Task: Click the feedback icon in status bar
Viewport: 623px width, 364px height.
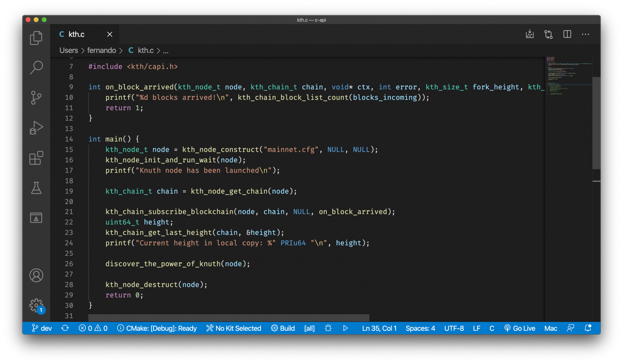Action: click(x=570, y=328)
